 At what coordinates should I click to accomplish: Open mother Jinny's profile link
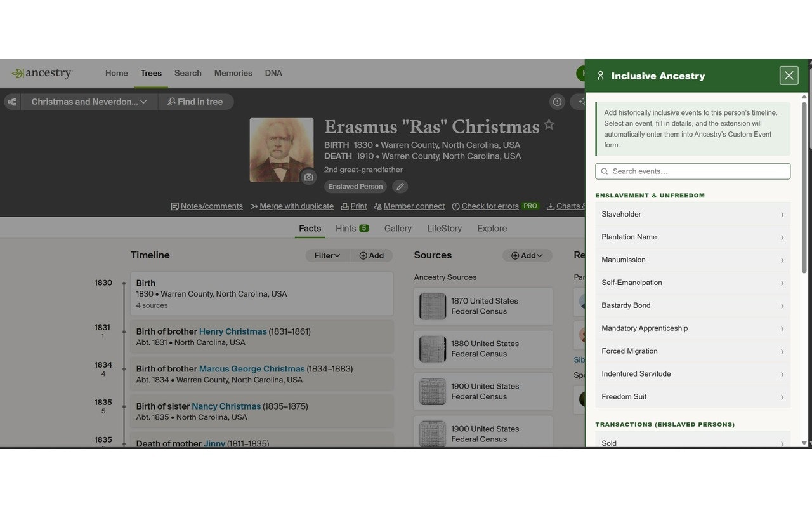pyautogui.click(x=214, y=443)
